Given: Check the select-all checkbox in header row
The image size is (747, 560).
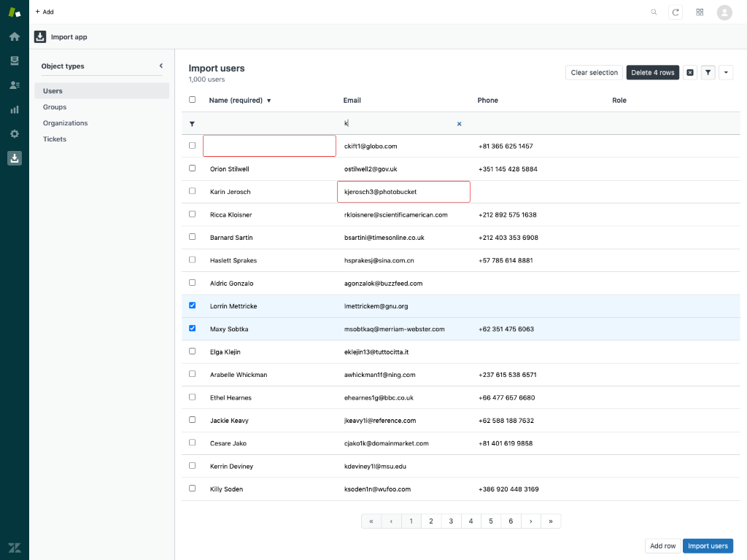Looking at the screenshot, I should click(192, 100).
